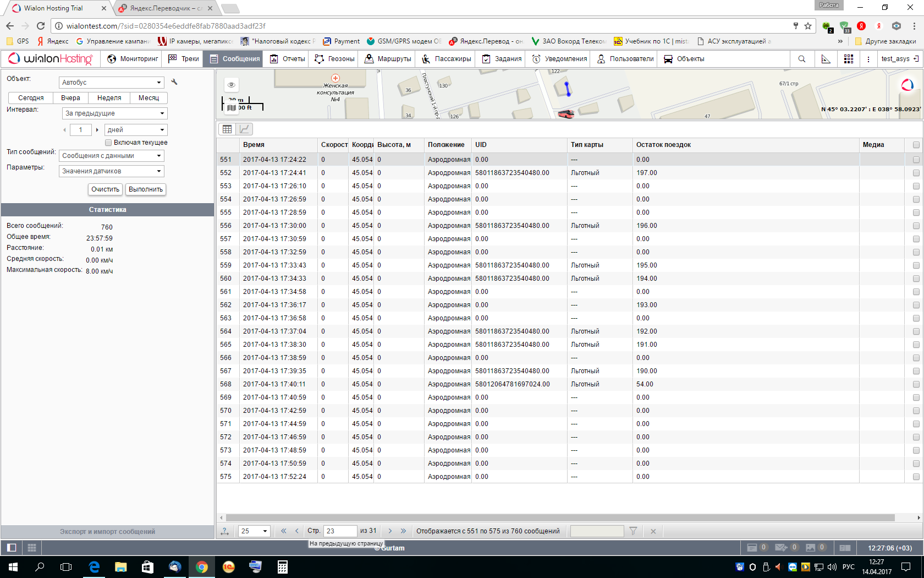Click the Очистить button
The image size is (924, 578).
(x=105, y=189)
